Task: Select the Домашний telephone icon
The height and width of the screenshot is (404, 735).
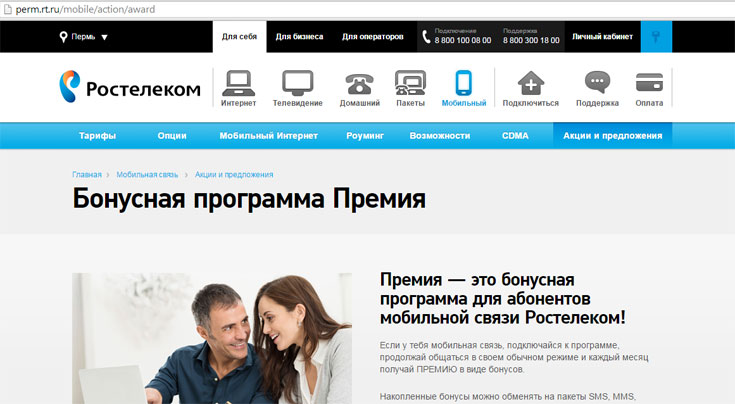Action: tap(358, 83)
